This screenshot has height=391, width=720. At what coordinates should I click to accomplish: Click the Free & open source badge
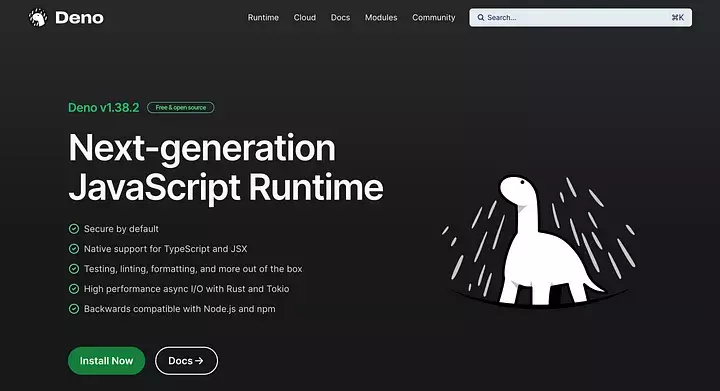click(180, 107)
